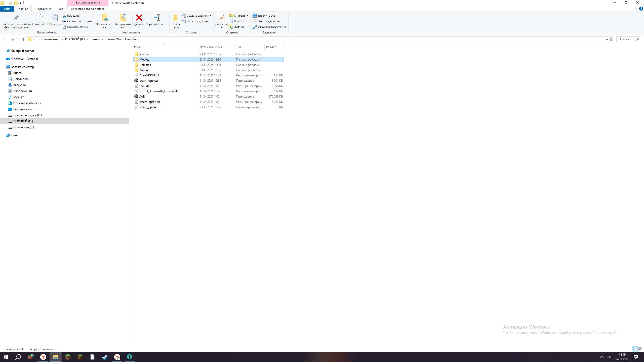This screenshot has height=362, width=644.
Task: Click the New folder (Новая папка) icon
Action: pos(175,18)
